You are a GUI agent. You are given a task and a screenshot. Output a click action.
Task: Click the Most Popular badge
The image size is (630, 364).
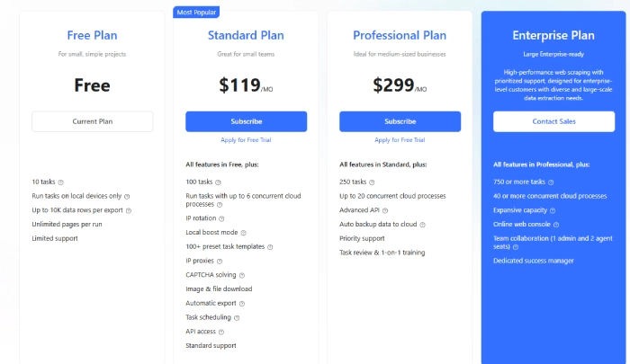click(196, 13)
